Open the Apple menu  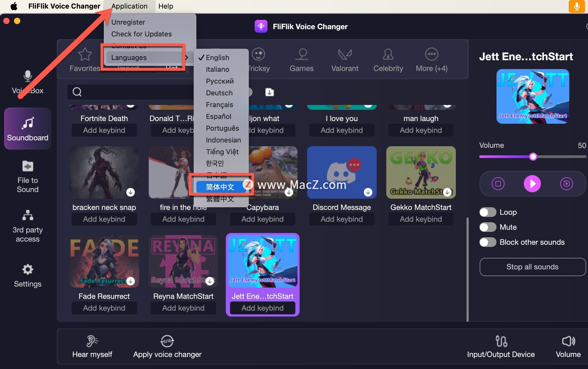click(14, 6)
